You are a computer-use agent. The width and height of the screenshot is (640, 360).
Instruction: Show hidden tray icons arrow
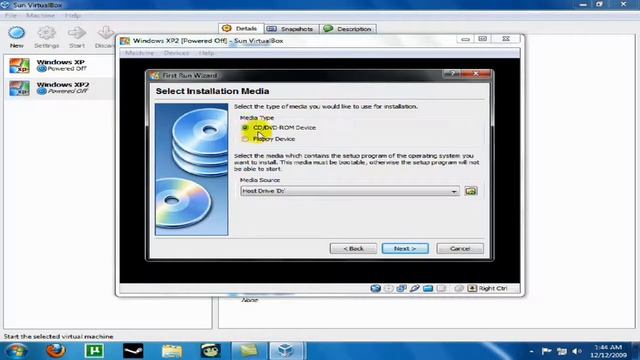[531, 351]
